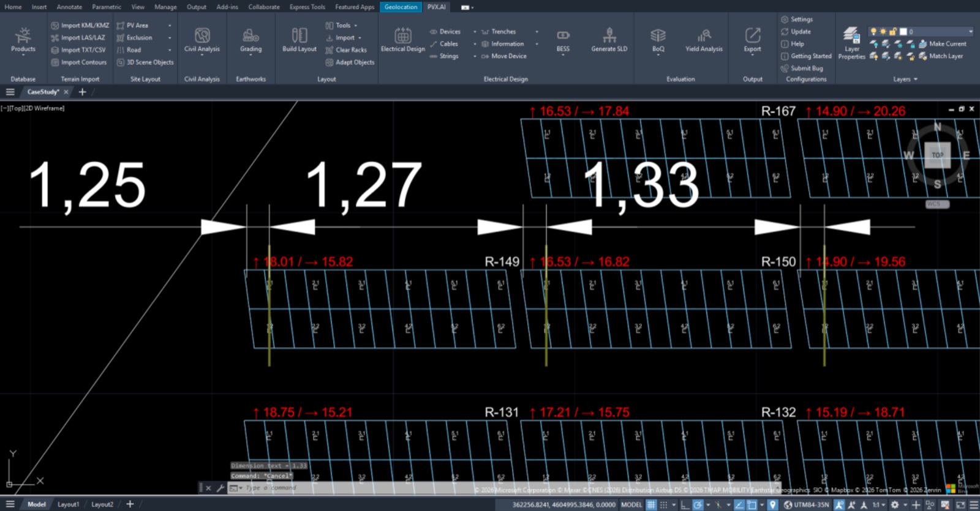
Task: Switch to Layout2 tab
Action: coord(102,504)
